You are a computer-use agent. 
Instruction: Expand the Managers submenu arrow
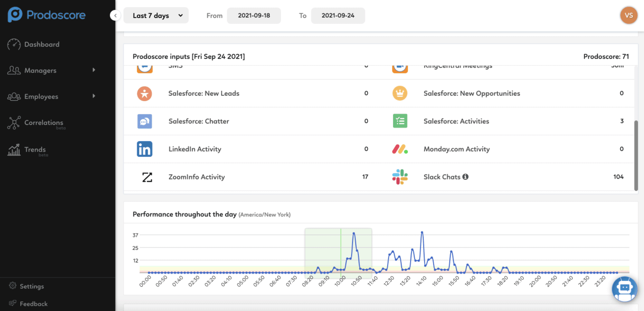(94, 70)
